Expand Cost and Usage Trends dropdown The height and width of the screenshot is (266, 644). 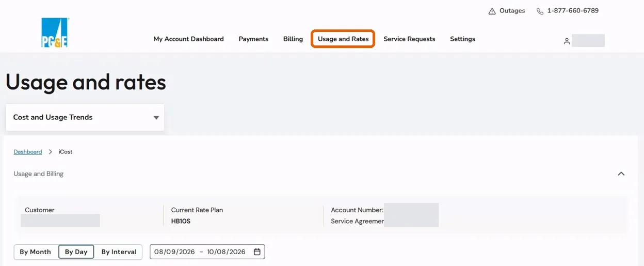coord(85,117)
